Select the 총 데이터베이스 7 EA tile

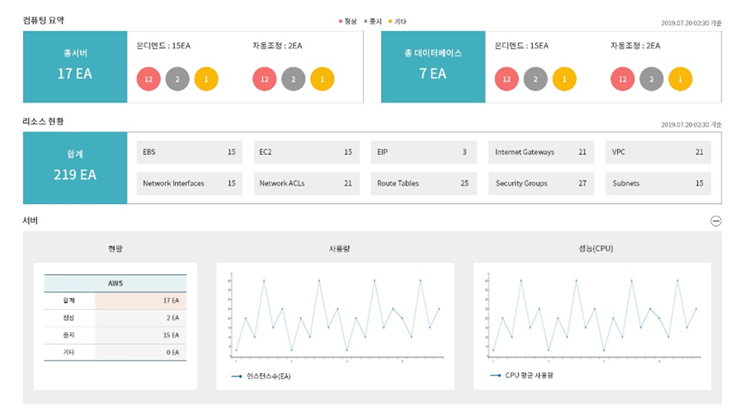click(433, 67)
